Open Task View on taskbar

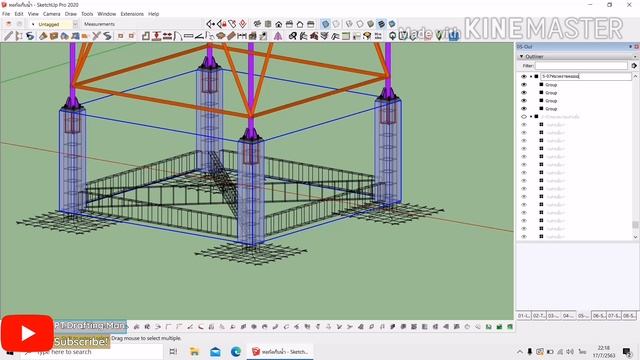[173, 351]
